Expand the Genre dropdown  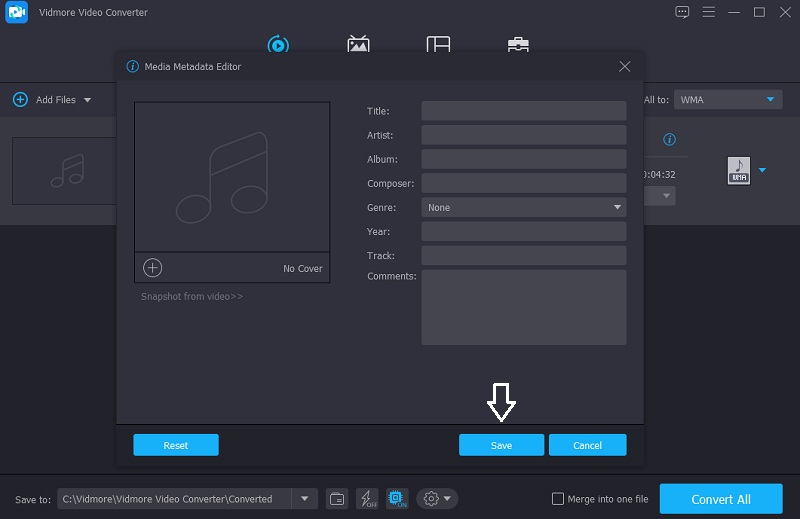523,207
